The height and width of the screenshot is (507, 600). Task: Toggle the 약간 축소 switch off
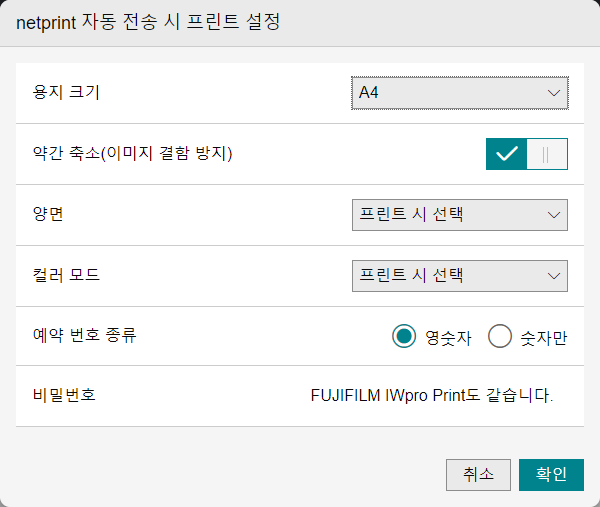[x=526, y=154]
